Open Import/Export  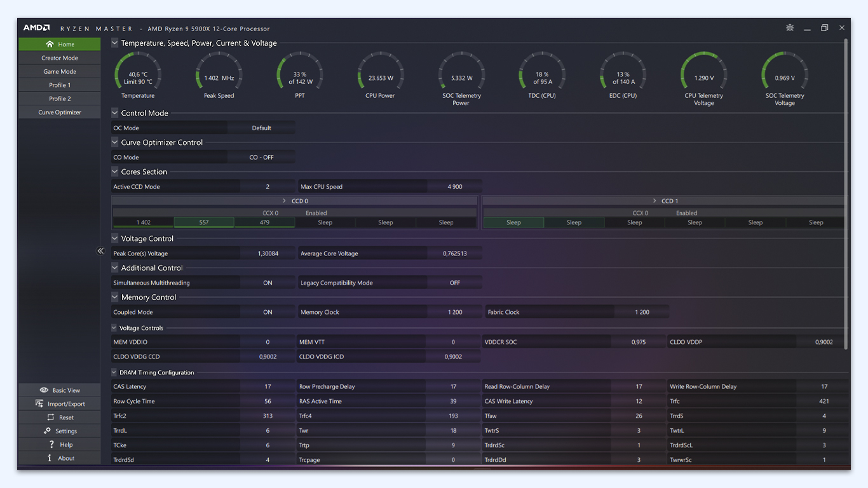pyautogui.click(x=60, y=404)
